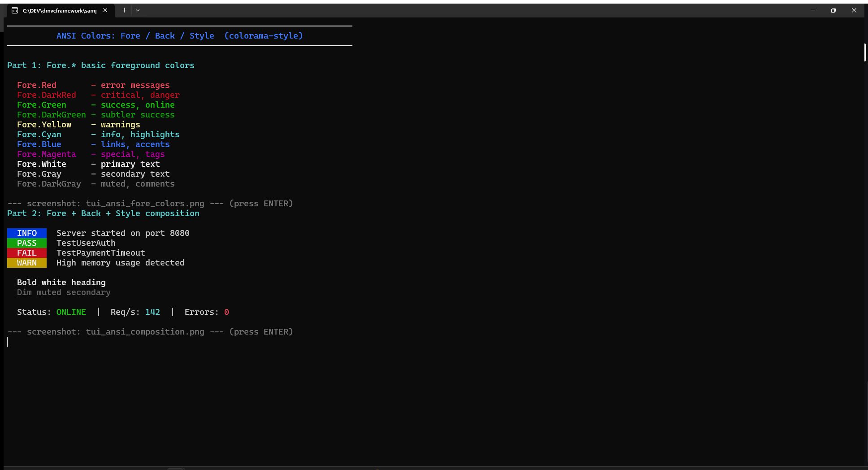The height and width of the screenshot is (470, 868).
Task: Close the C:\DEV\dmvcframework terminal tab
Action: click(x=105, y=10)
